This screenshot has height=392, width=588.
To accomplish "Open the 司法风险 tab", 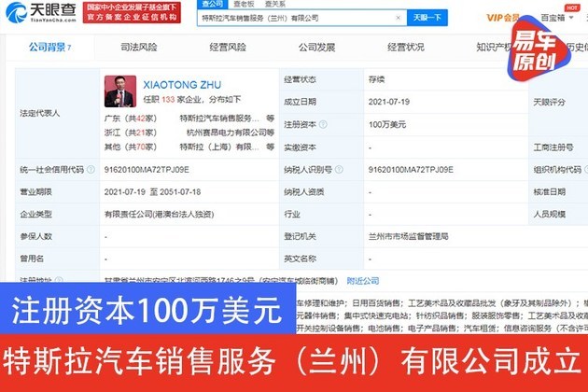I will [x=139, y=48].
